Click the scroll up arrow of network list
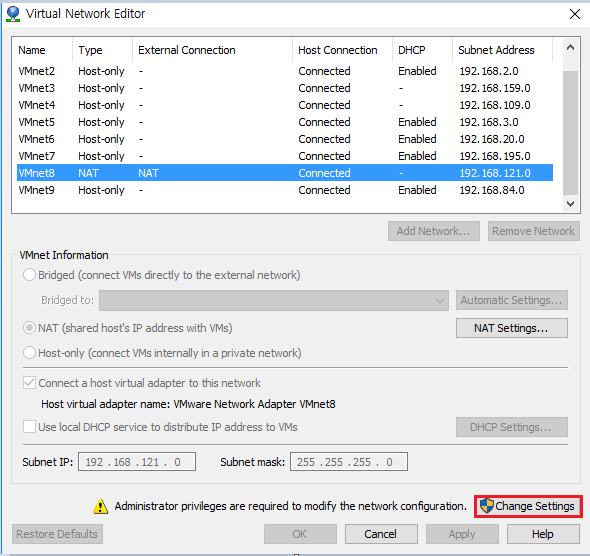Image resolution: width=590 pixels, height=556 pixels. pos(570,47)
